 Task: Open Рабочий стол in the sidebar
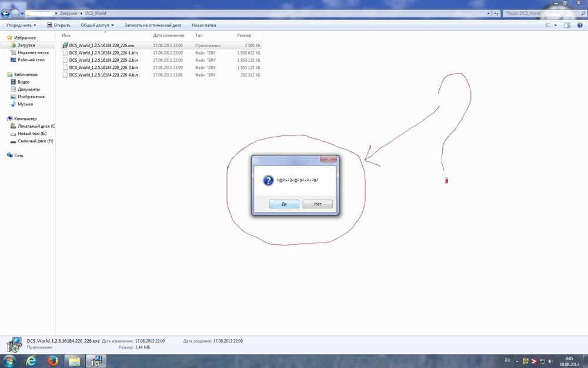click(31, 59)
